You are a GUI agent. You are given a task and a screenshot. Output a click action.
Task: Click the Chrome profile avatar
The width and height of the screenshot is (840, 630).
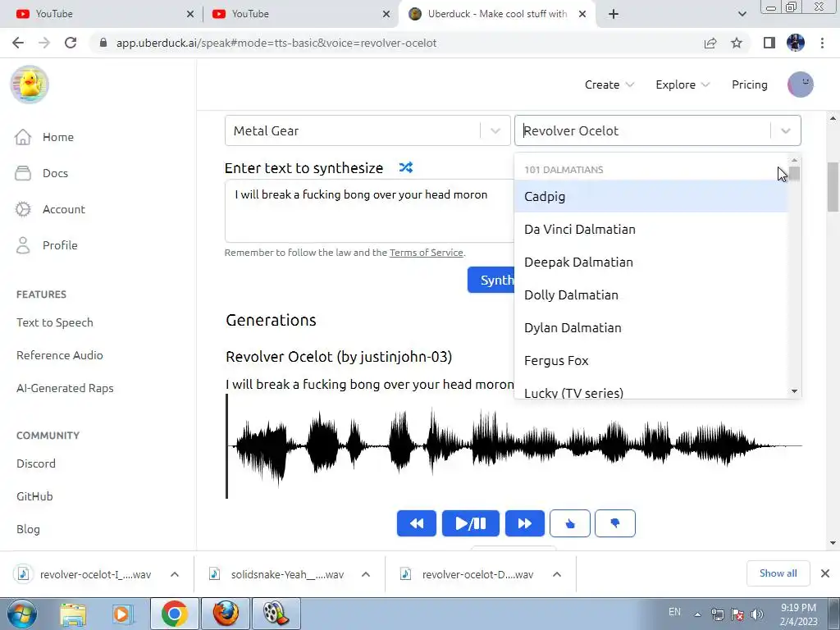(x=796, y=43)
